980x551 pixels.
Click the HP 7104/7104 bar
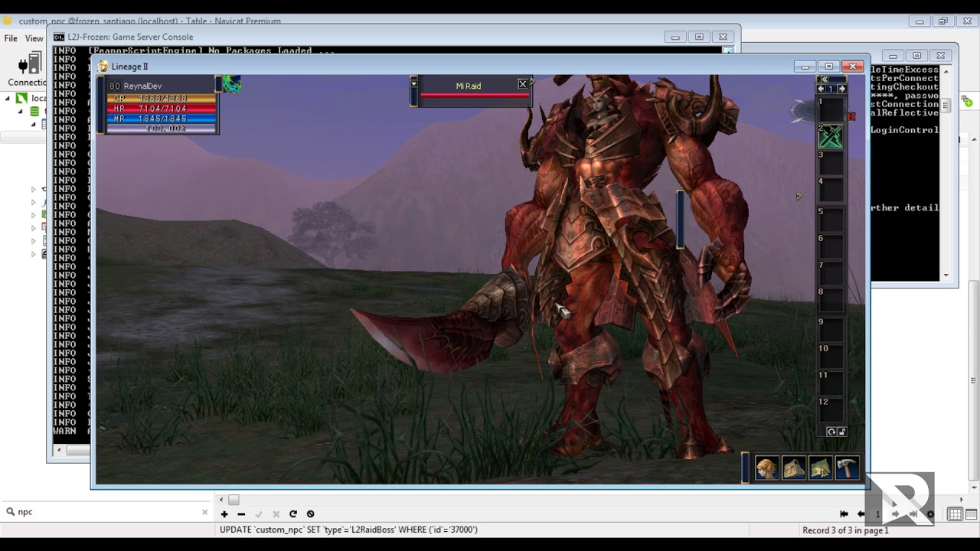pyautogui.click(x=162, y=109)
